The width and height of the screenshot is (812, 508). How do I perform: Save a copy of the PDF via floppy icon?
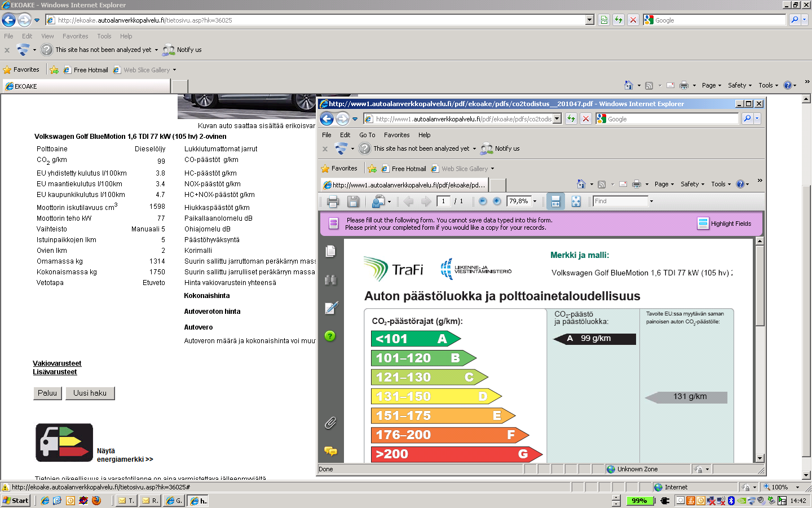(353, 202)
